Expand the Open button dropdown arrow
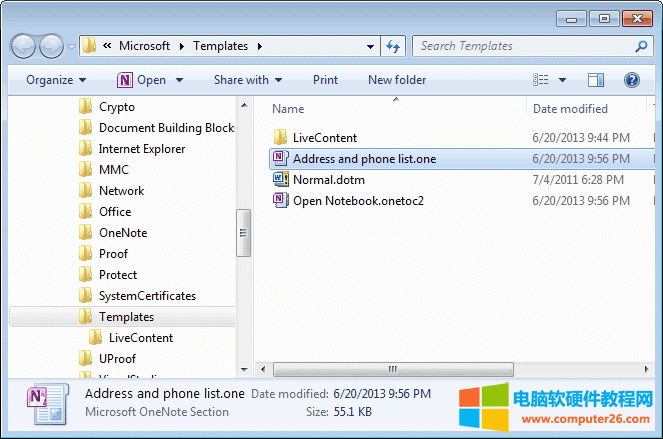The width and height of the screenshot is (663, 439). coord(180,80)
